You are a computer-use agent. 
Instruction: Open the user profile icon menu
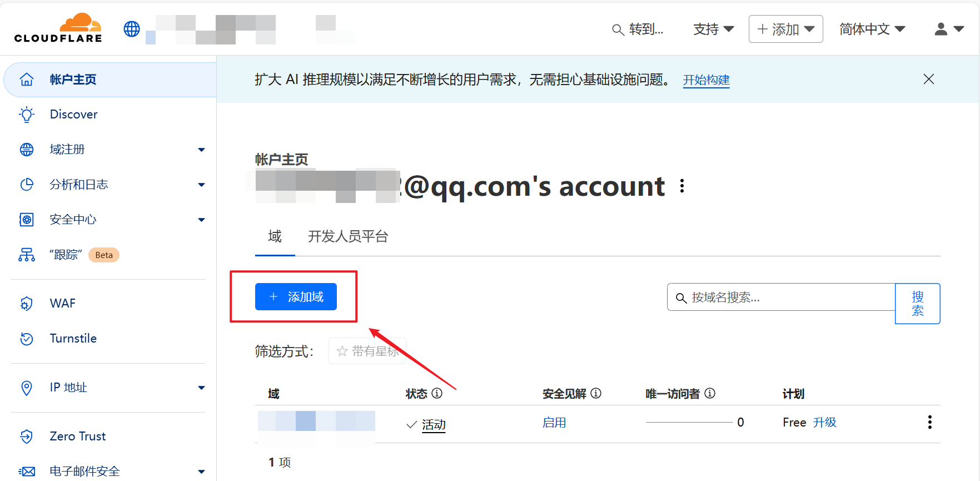[949, 29]
